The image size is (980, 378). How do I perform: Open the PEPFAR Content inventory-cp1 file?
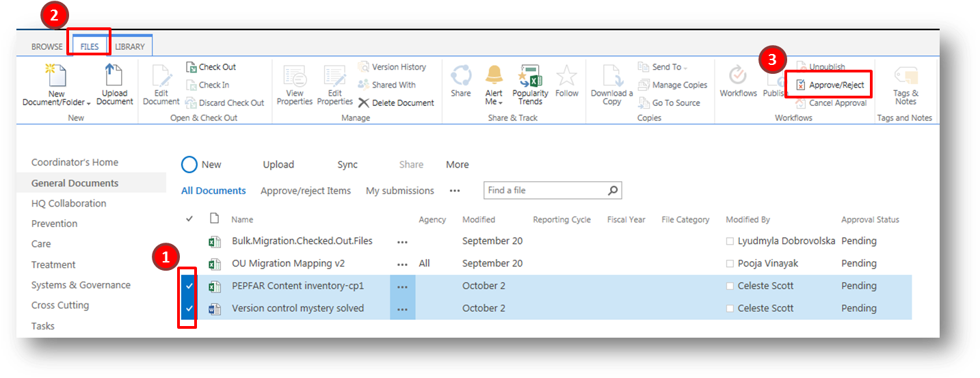[298, 286]
